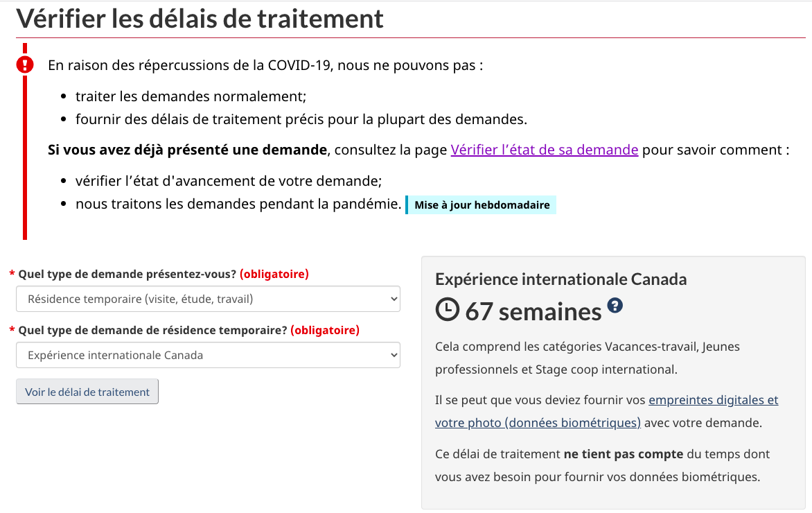Open the 'Résidence temporaire (visite, étude, travail)' dropdown
The height and width of the screenshot is (513, 812).
click(208, 299)
